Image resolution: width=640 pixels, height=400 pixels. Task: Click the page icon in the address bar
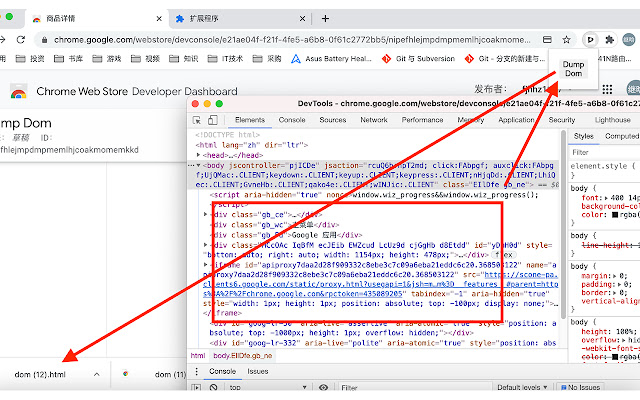(547, 40)
